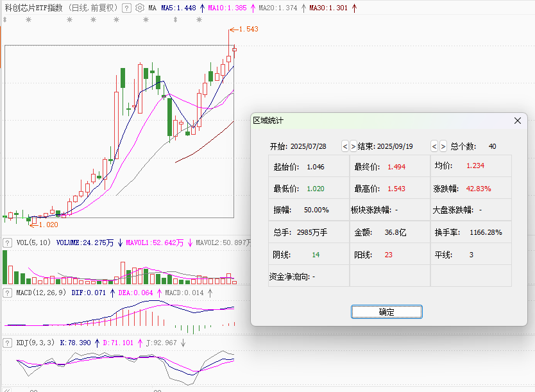Viewport: 535px width, 392px height.
Task: Click the MAVOL1:52.642万 readout
Action: click(155, 243)
